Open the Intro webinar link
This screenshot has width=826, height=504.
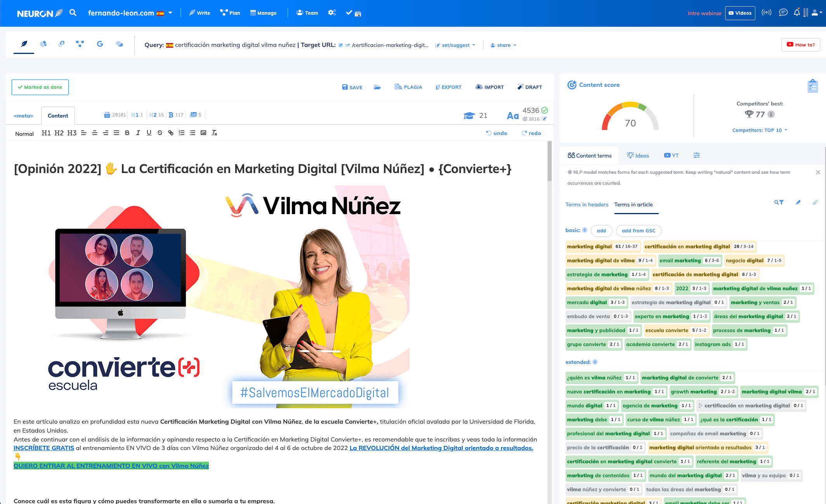coord(705,13)
